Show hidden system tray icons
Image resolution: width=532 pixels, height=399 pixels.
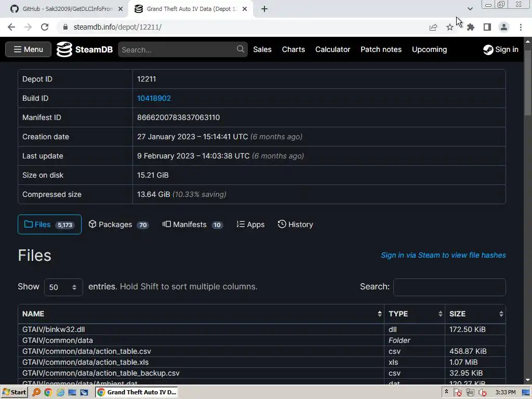tap(446, 392)
